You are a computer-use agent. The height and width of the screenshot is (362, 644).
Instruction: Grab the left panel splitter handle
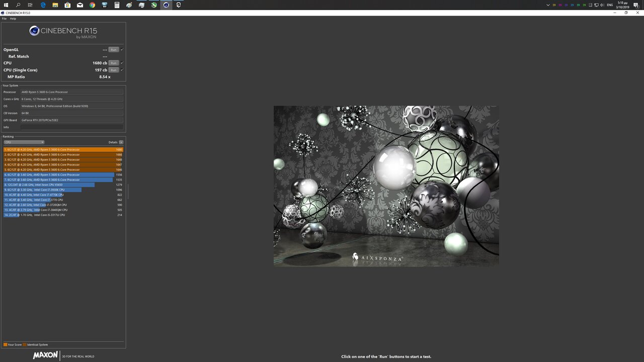128,191
